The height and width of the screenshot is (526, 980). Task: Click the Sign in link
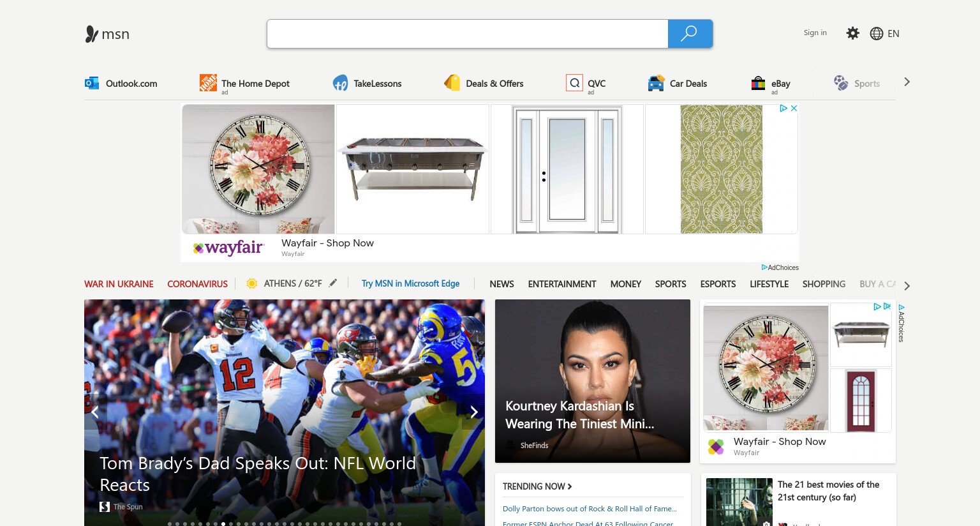pos(815,33)
